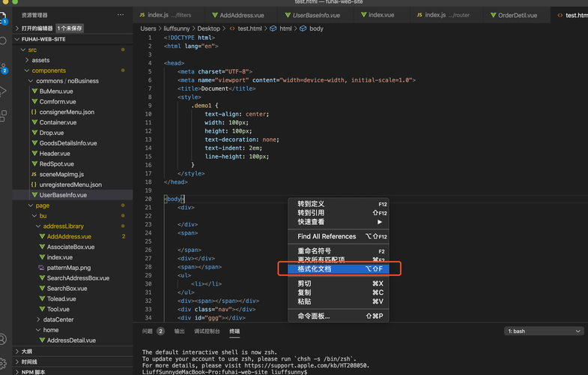Choose 剪切 from context menu
Screen dimensions: 588x375
339,283
